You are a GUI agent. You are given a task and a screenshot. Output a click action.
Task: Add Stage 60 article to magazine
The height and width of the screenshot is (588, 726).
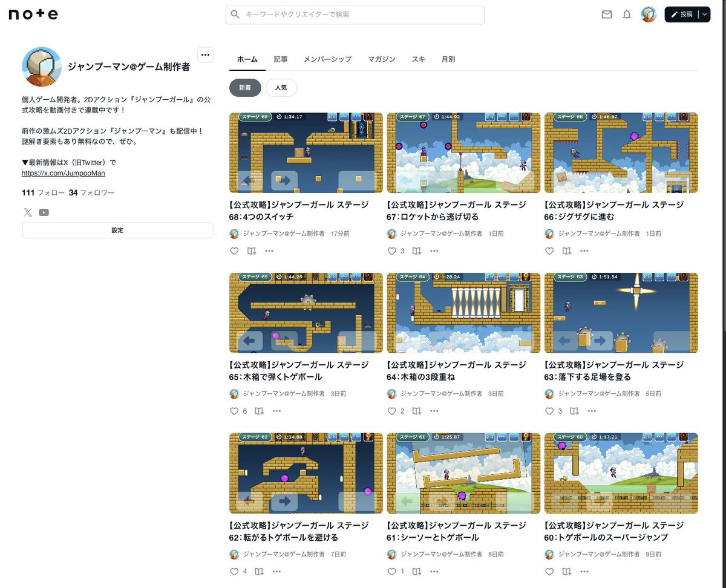click(567, 572)
